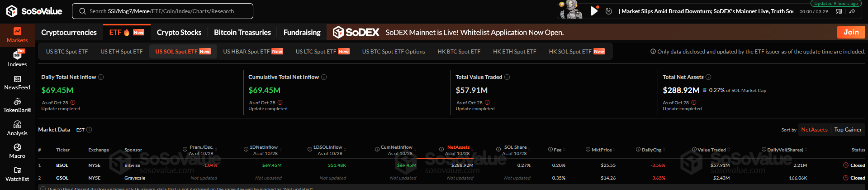
Task: Click red alert icon under Daily Total Net Inflow
Action: pos(73,102)
